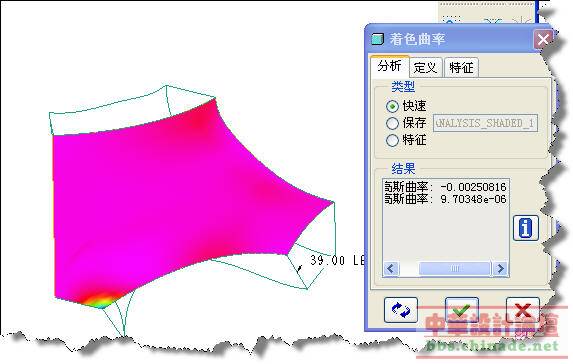Click the repeat analysis arrows icon
The width and height of the screenshot is (573, 364).
tap(401, 310)
